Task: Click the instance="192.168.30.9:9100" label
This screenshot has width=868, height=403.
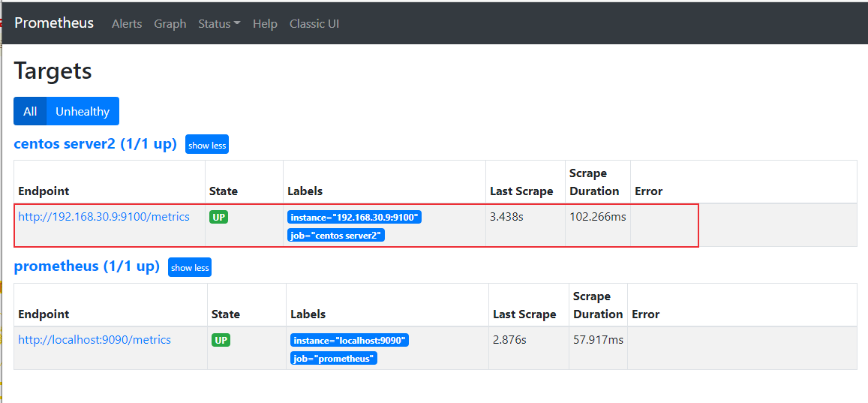Action: [x=354, y=217]
